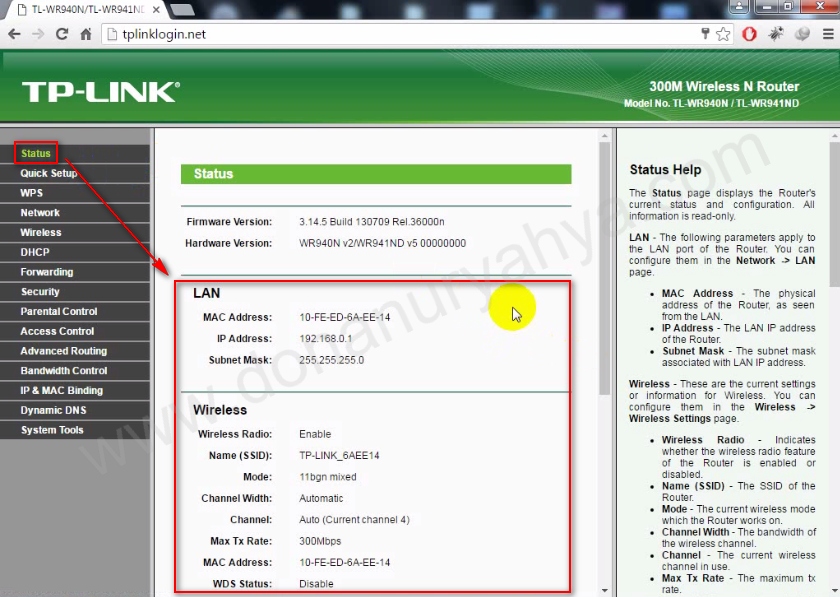Click the browser forward arrow
This screenshot has width=840, height=597.
pyautogui.click(x=38, y=34)
